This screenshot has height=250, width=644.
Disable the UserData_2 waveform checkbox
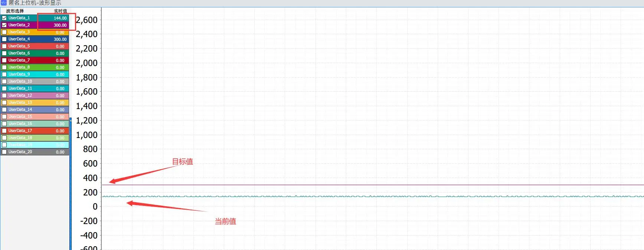click(4, 25)
